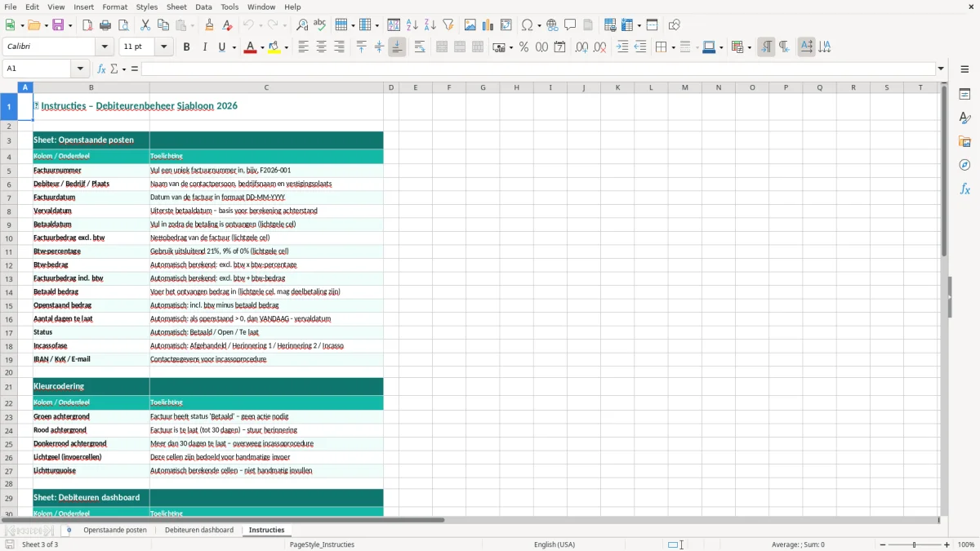980x551 pixels.
Task: Switch to Debiteuren dashboard sheet tab
Action: coord(199,530)
